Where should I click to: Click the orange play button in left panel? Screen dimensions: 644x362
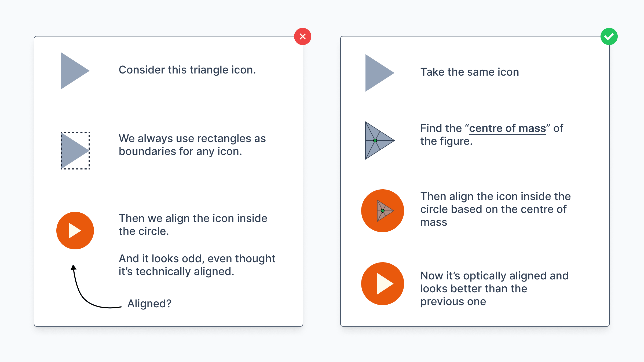click(x=75, y=231)
